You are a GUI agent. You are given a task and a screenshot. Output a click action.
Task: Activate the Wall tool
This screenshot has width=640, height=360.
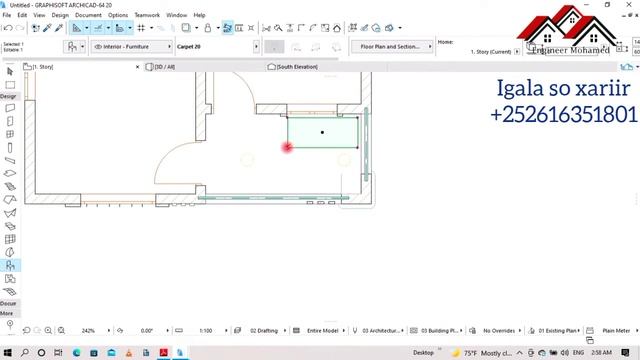tap(10, 108)
